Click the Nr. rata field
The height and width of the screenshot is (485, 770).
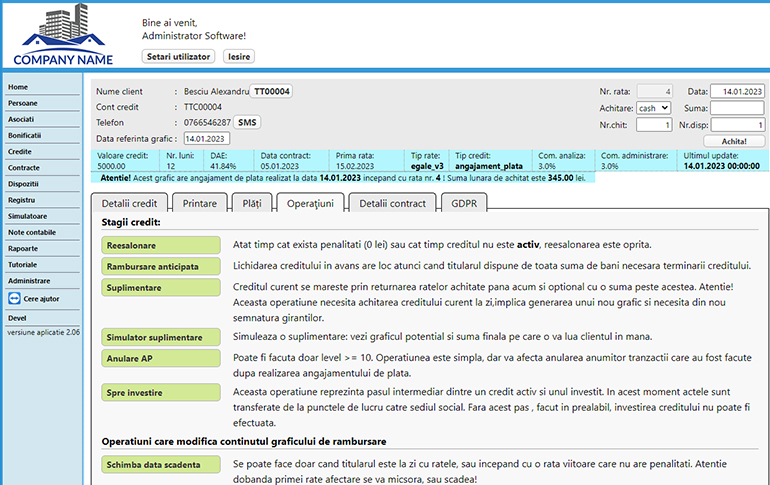(x=654, y=91)
